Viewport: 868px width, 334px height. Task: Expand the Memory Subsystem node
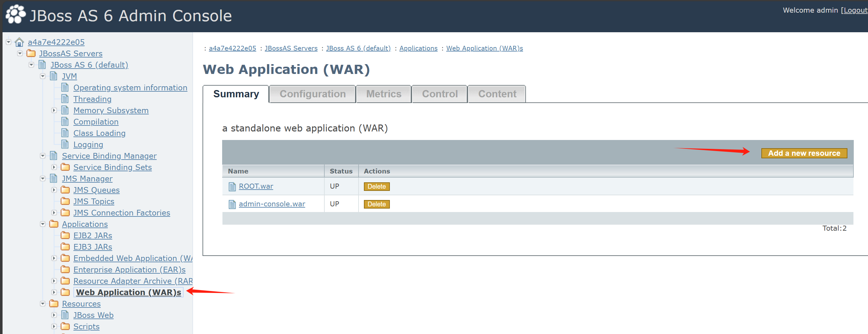pos(54,110)
